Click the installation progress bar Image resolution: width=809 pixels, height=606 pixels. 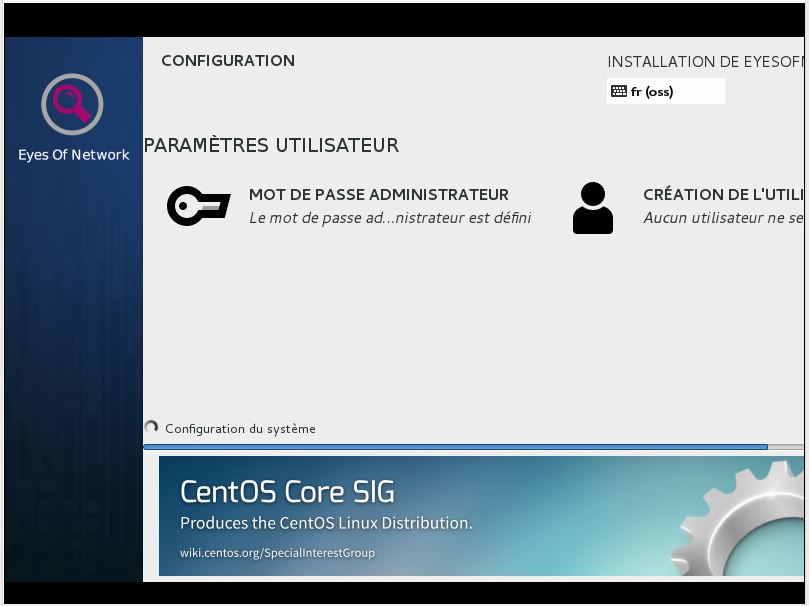tap(473, 447)
